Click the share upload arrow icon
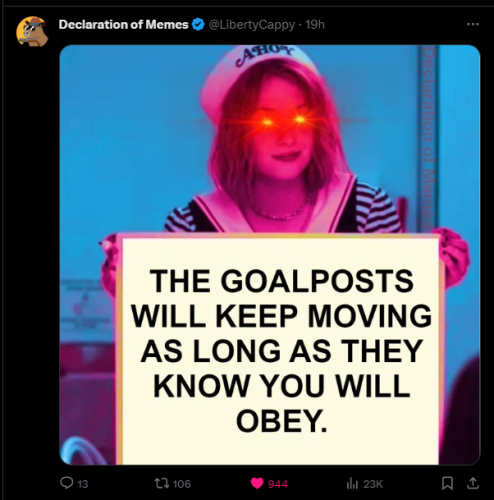 472,483
